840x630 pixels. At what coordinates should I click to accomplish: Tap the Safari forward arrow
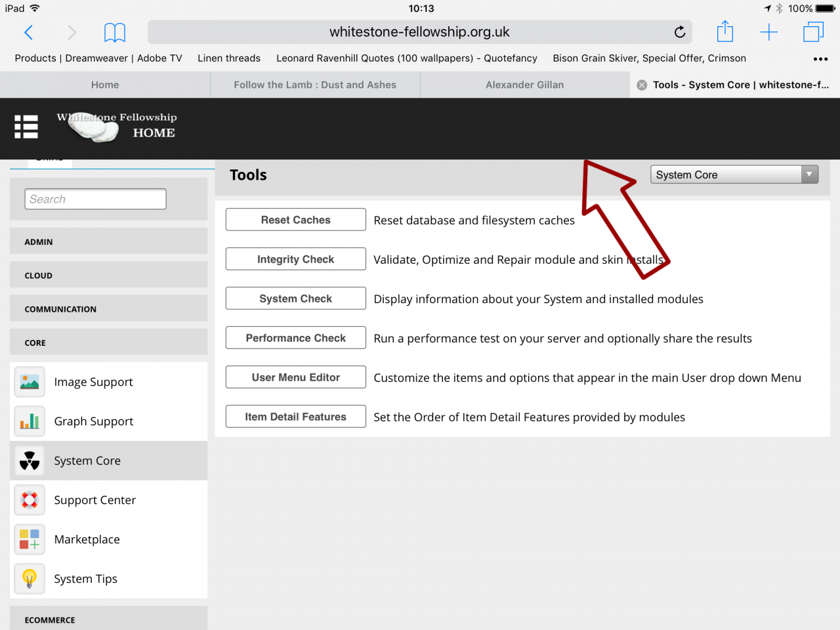tap(72, 32)
